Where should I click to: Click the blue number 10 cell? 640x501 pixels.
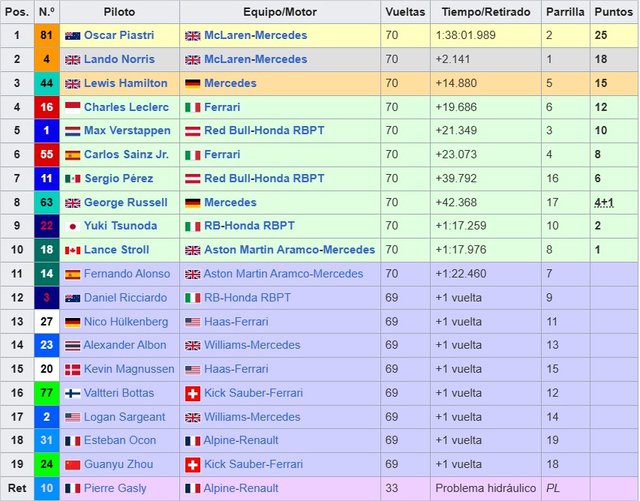[47, 488]
